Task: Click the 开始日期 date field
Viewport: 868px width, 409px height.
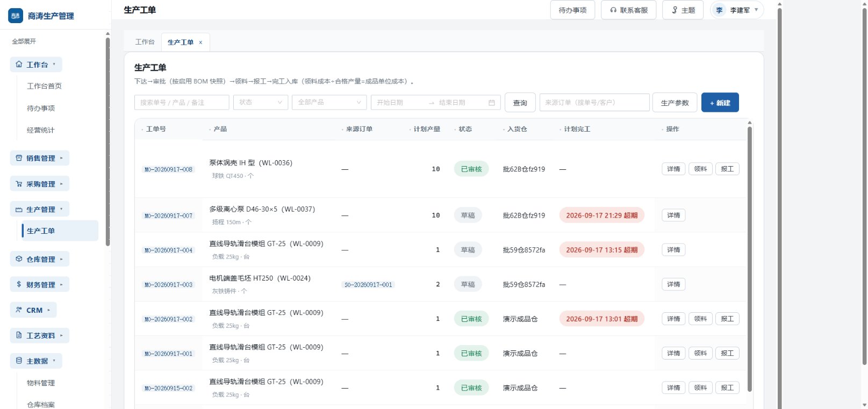Action: [x=399, y=103]
